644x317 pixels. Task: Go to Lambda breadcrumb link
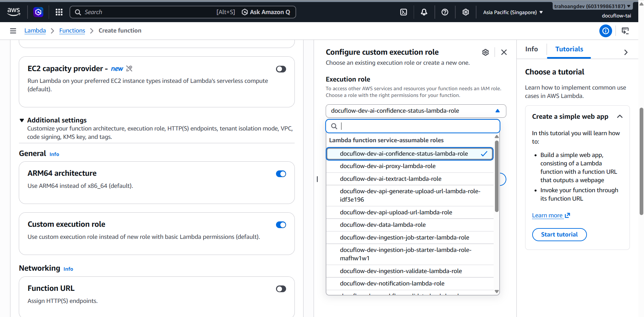pyautogui.click(x=35, y=31)
